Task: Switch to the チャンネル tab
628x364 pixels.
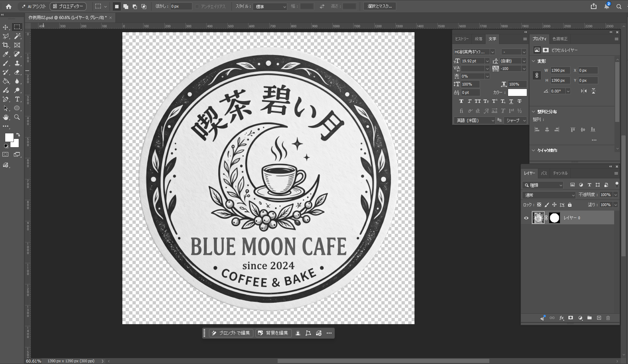Action: 560,173
